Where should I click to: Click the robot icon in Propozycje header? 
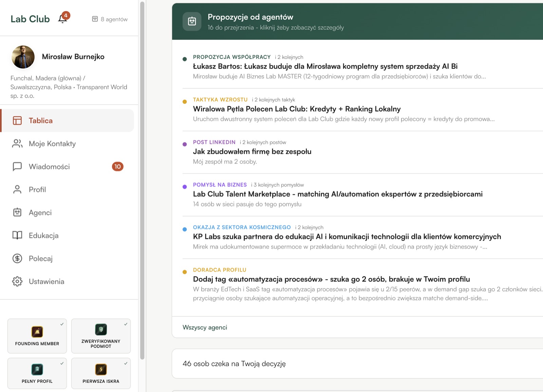tap(192, 21)
